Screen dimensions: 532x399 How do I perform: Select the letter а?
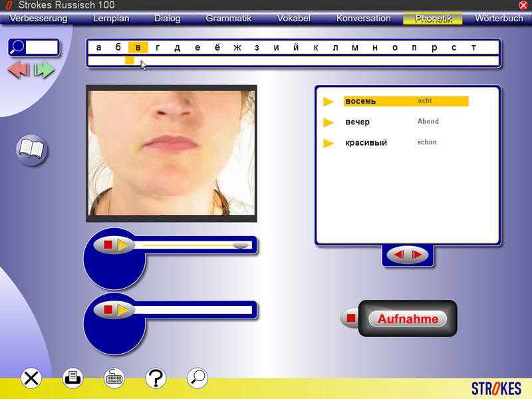click(98, 47)
